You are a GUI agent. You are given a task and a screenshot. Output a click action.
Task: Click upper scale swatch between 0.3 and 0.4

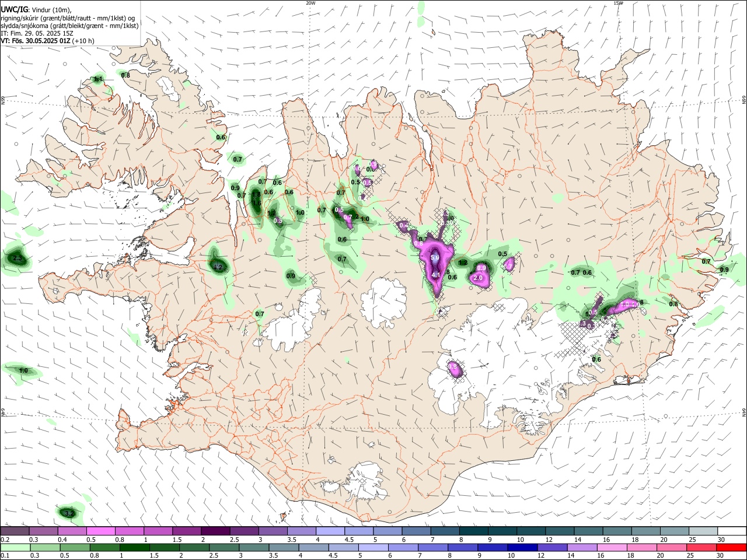(43, 531)
